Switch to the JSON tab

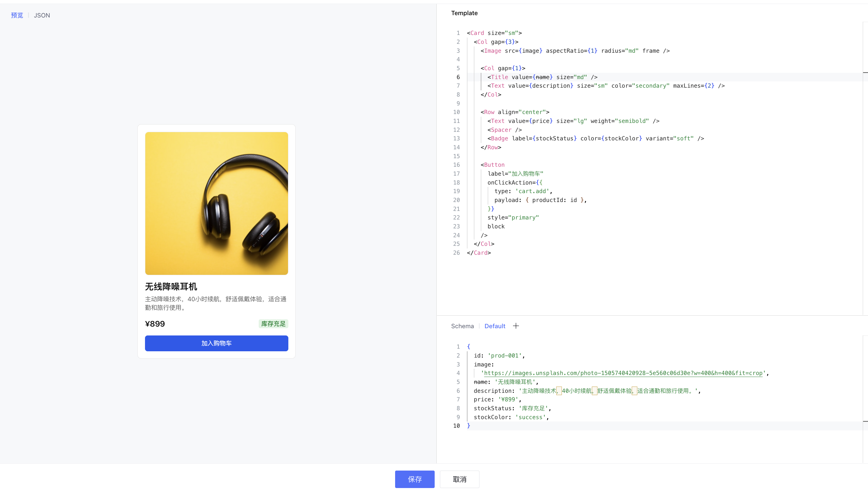[x=42, y=15]
